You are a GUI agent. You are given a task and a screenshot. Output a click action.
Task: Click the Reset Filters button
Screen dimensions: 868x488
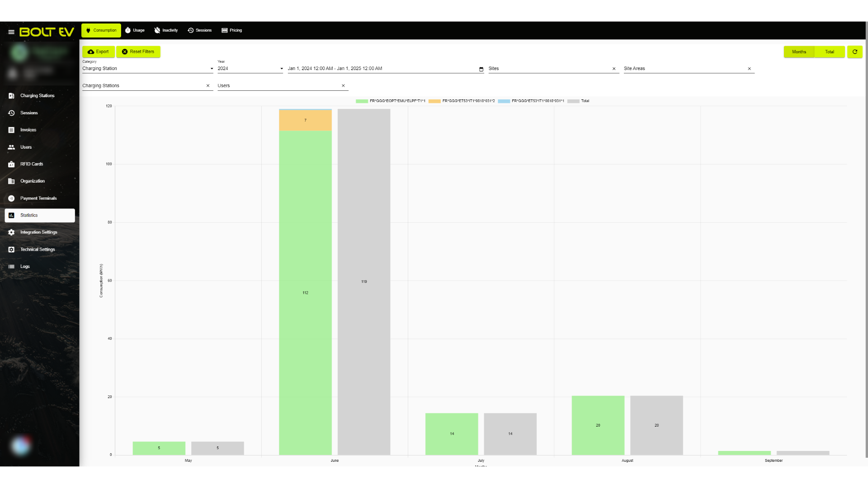click(138, 52)
